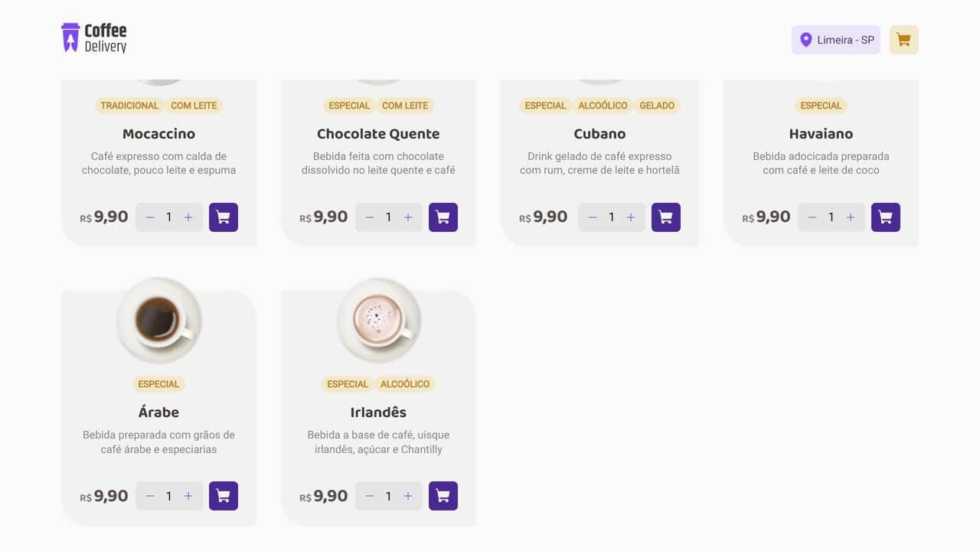
Task: Increase the Mocaccino quantity with the plus button
Action: click(x=188, y=217)
